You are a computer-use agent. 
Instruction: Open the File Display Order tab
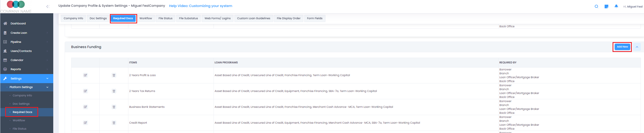(x=289, y=18)
